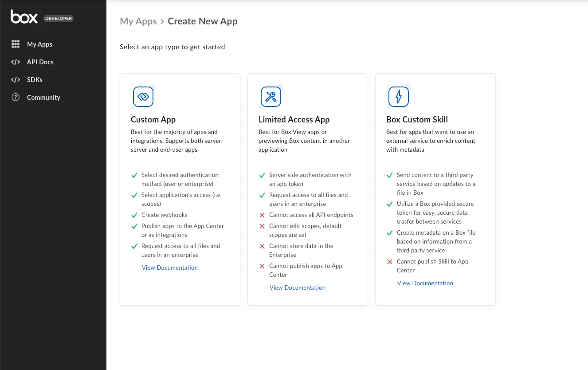
Task: Click 'Best for Box View apps' description
Action: coord(304,141)
